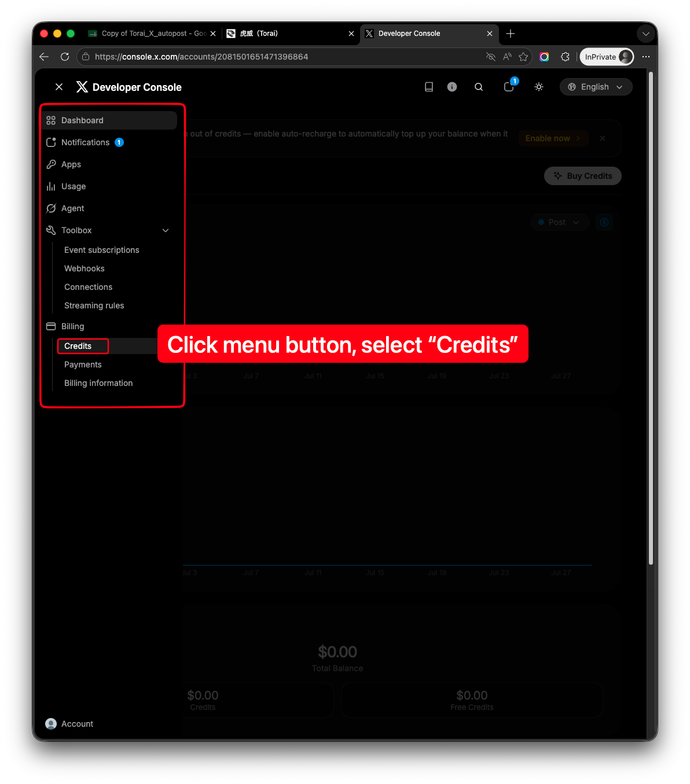Viewport: 690px width, 784px height.
Task: Click the page vertical scrollbar
Action: (x=651, y=318)
